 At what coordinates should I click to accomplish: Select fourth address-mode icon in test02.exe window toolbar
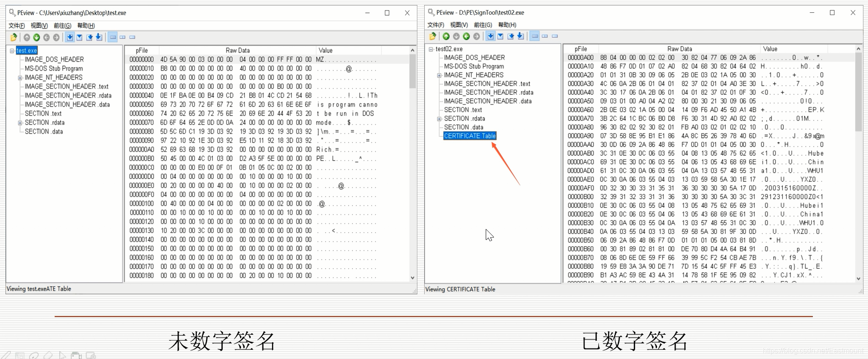(x=520, y=36)
